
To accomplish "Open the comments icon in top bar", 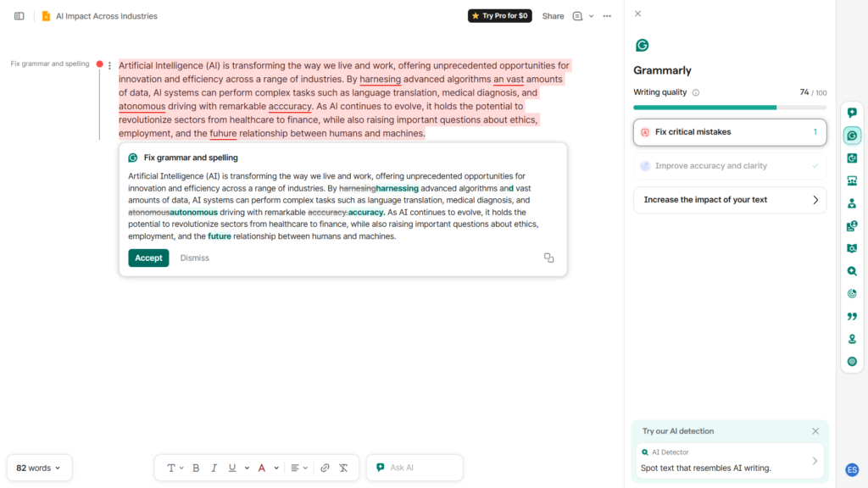I will [x=577, y=16].
